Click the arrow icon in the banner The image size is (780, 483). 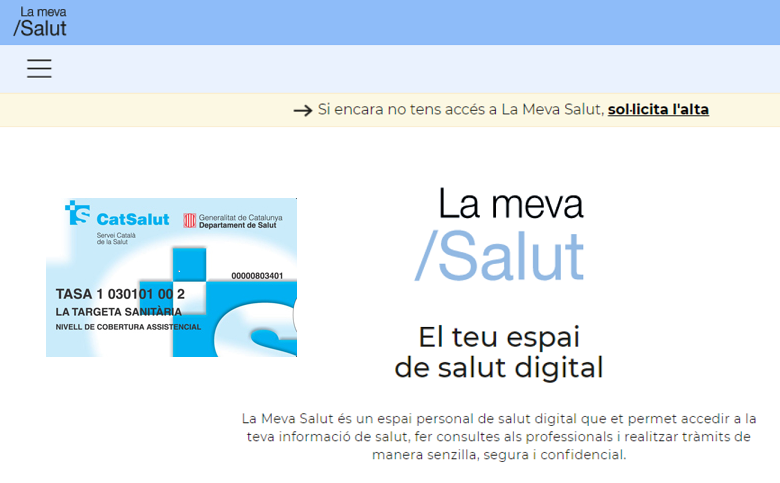point(302,110)
